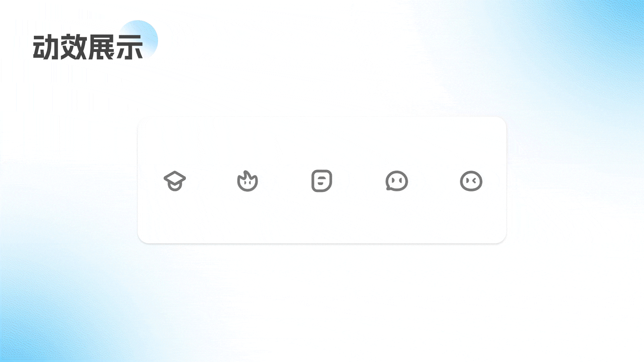644x362 pixels.
Task: Click the character 动 in the heading
Action: [x=46, y=47]
